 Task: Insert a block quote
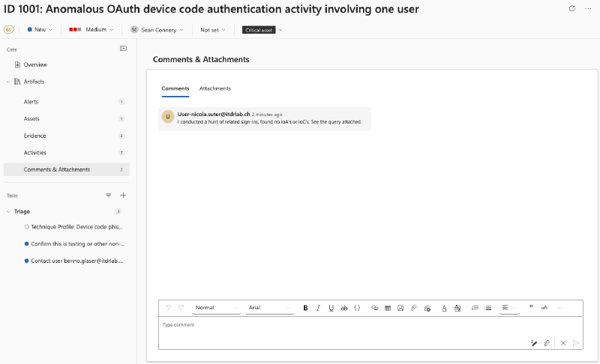click(531, 307)
